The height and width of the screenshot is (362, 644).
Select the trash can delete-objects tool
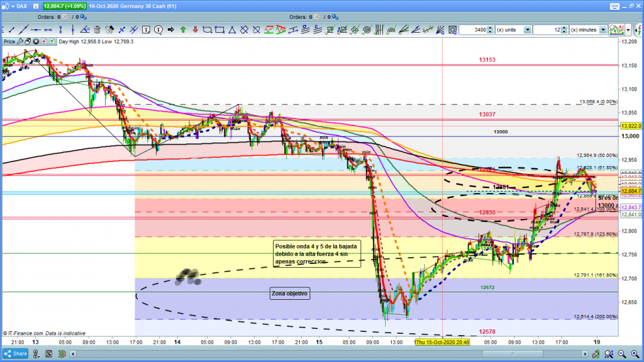97,30
